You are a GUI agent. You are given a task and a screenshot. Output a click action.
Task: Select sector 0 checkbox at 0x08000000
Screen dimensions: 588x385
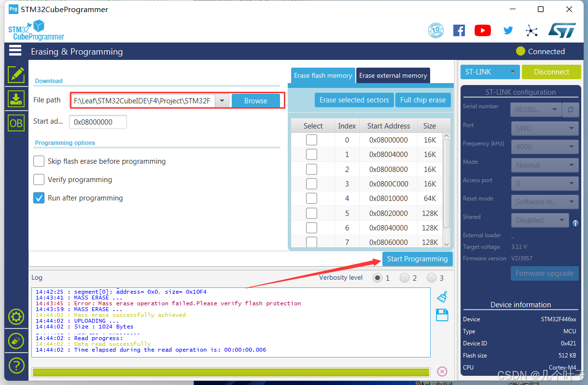tap(312, 140)
